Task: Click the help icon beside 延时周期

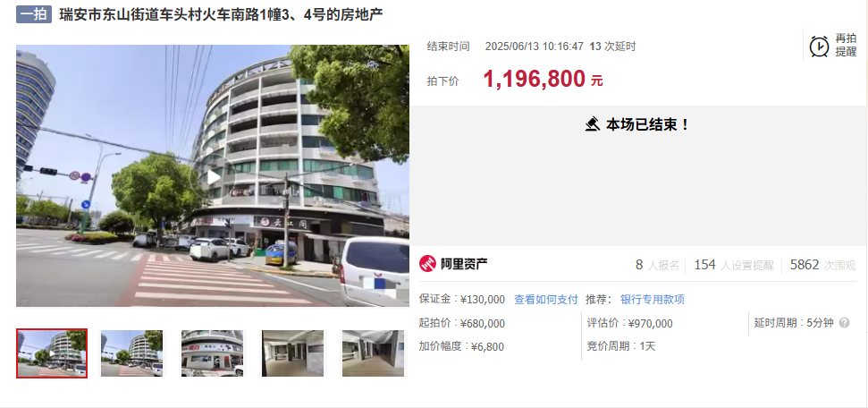Action: click(x=844, y=323)
